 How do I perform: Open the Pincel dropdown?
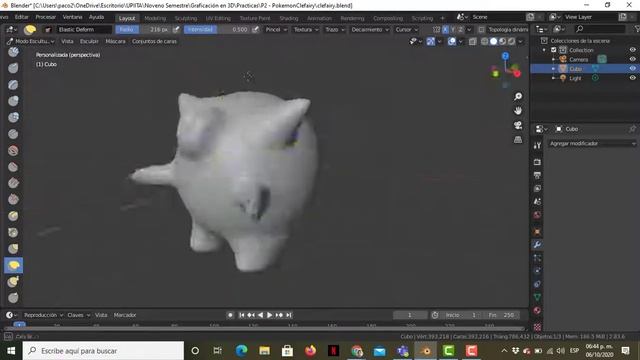(276, 29)
